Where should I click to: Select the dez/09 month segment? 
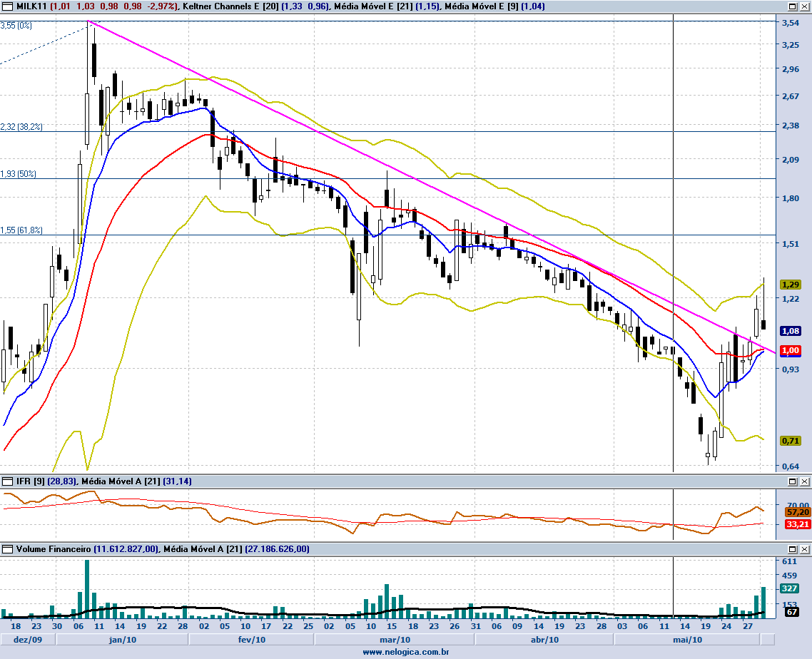(x=28, y=639)
